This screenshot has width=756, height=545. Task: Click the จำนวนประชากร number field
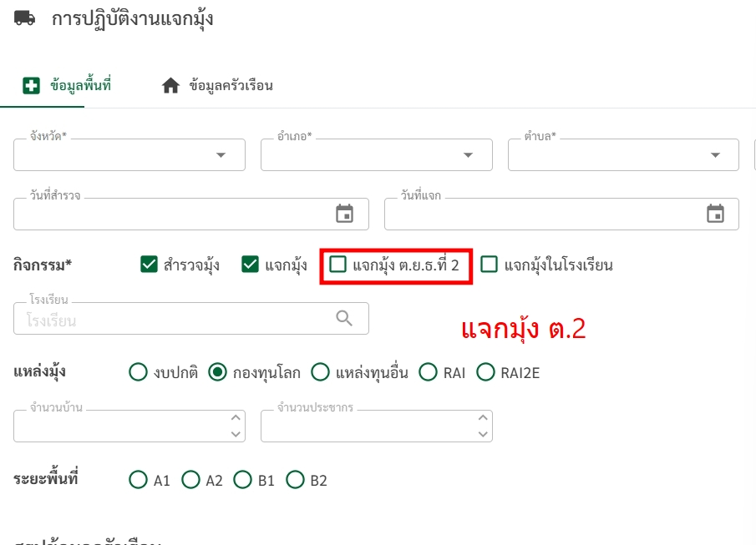pyautogui.click(x=366, y=426)
